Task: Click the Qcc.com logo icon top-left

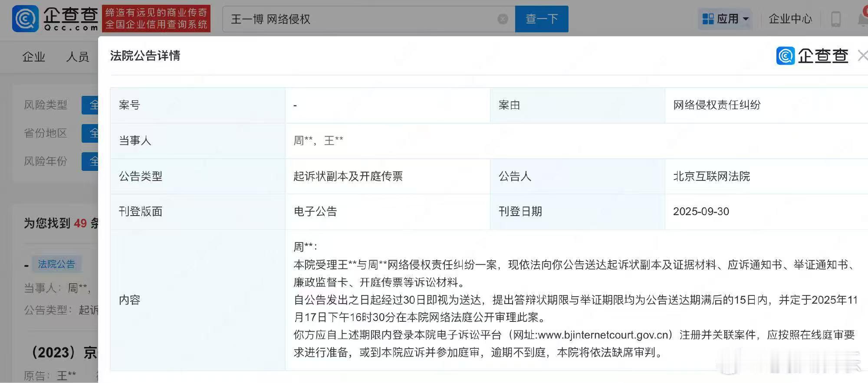Action: (x=26, y=19)
